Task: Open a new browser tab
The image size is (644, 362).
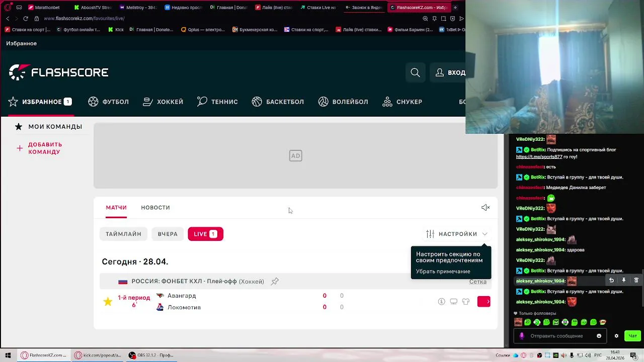Action: click(x=455, y=8)
